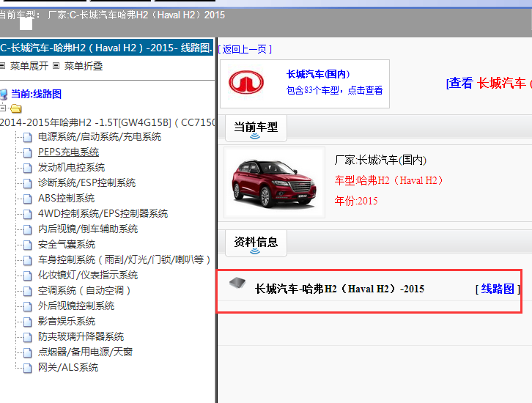
Task: Click the document icon beside 点烟器/备用电源/天窗
Action: pyautogui.click(x=28, y=352)
